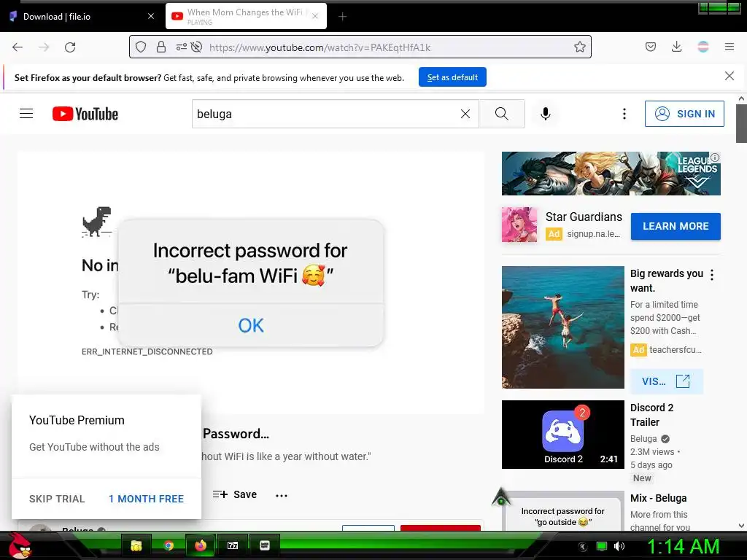Click the padlock site security icon
The width and height of the screenshot is (747, 560).
tap(161, 47)
